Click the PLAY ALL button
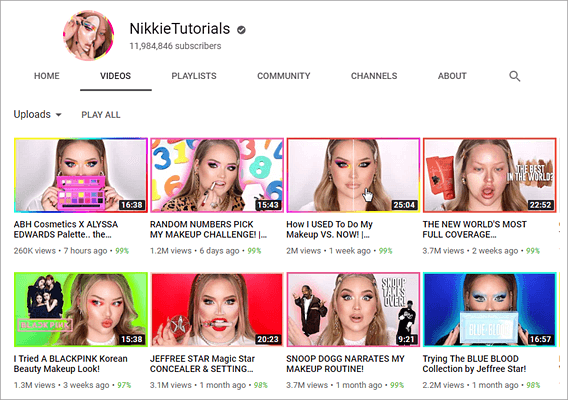The width and height of the screenshot is (568, 400). point(101,115)
